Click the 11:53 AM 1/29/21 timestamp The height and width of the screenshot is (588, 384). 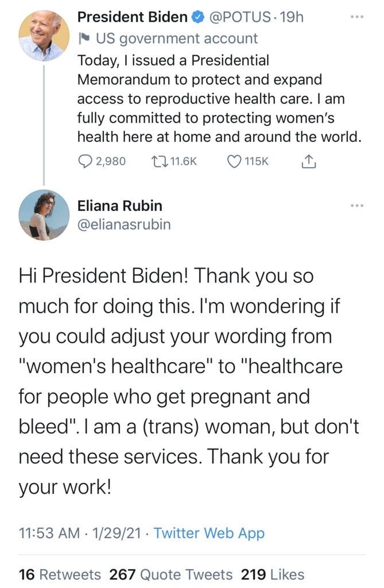pyautogui.click(x=81, y=533)
